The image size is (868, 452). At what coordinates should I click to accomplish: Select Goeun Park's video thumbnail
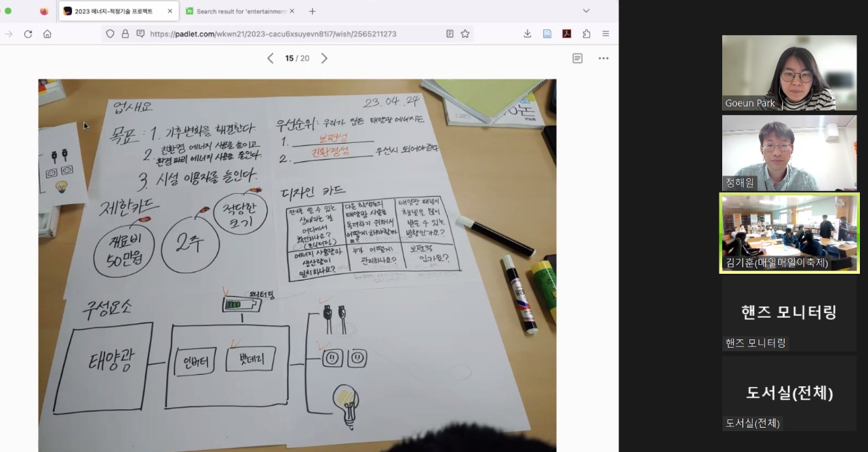[789, 73]
